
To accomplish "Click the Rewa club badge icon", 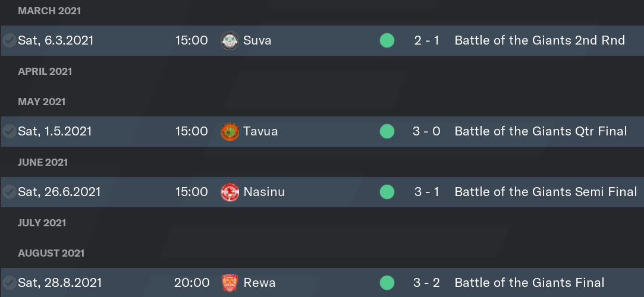I will point(230,283).
